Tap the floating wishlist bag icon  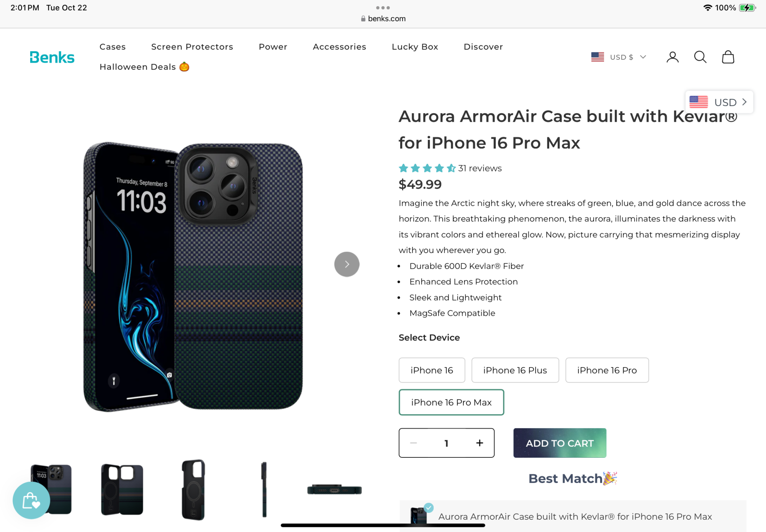(31, 500)
